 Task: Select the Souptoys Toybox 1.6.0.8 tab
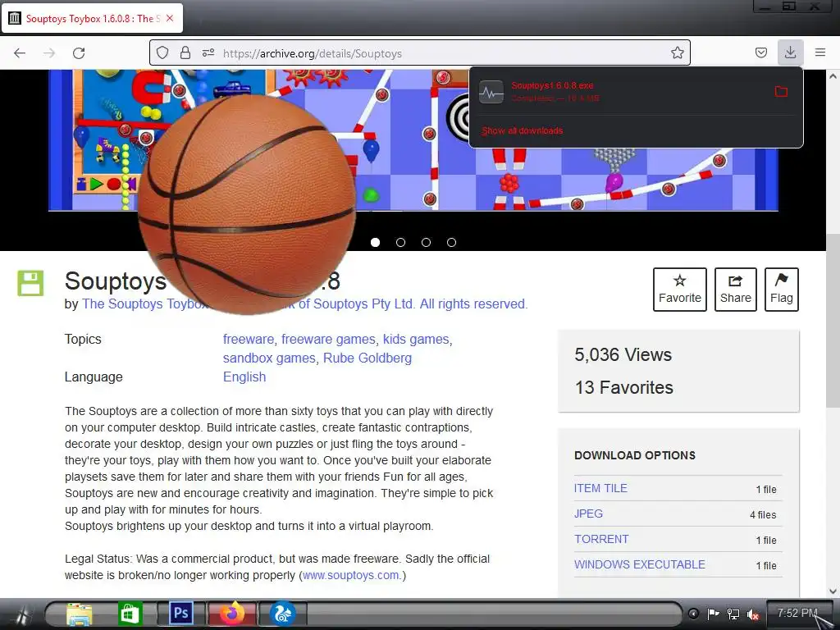coord(92,18)
